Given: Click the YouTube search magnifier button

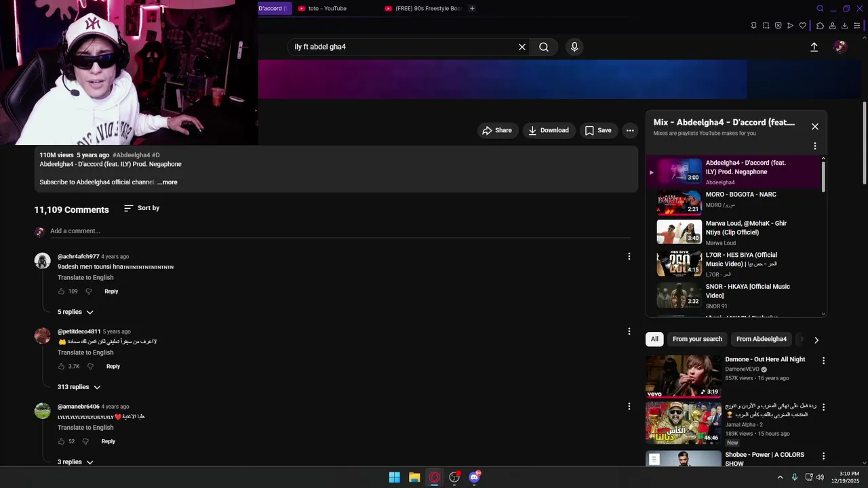Looking at the screenshot, I should [544, 47].
